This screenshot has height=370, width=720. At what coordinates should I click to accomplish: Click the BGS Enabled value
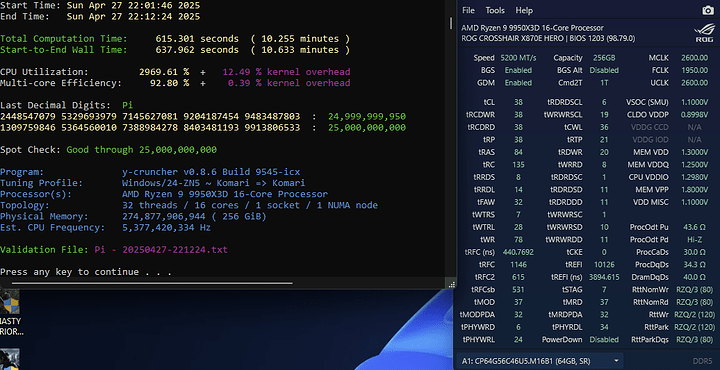coord(518,70)
